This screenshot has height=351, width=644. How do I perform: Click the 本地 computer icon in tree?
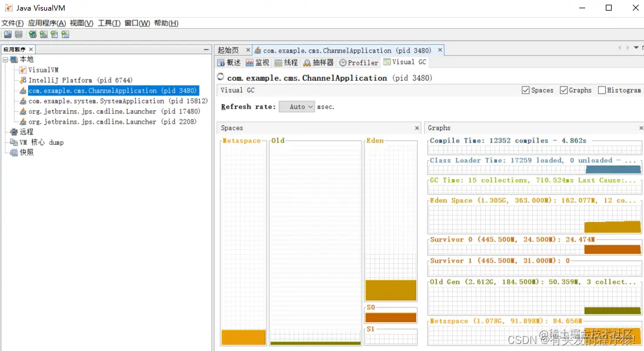14,59
